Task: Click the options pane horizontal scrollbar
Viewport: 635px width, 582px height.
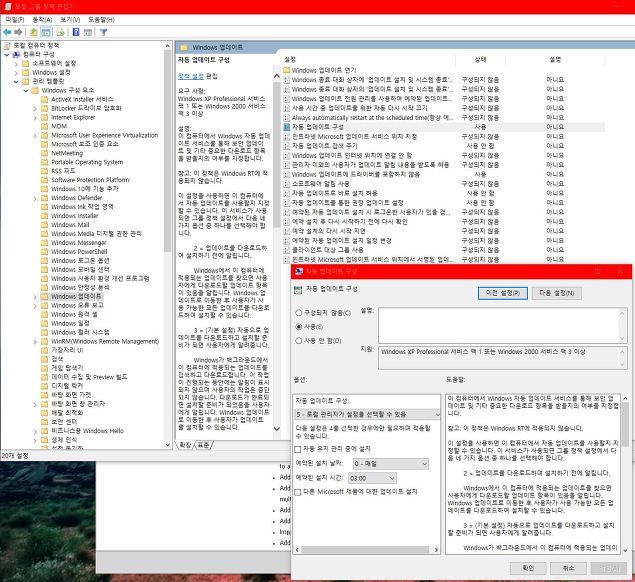Action: pos(367,550)
